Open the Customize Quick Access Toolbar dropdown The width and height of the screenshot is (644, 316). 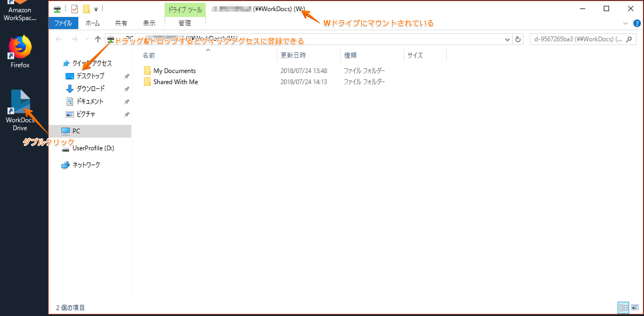click(x=96, y=10)
